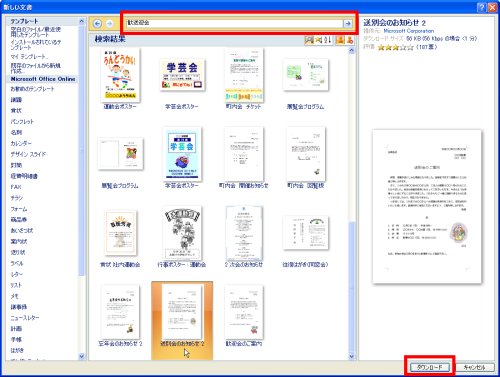
Task: Select ニュースレター in the category list
Action: tap(25, 318)
